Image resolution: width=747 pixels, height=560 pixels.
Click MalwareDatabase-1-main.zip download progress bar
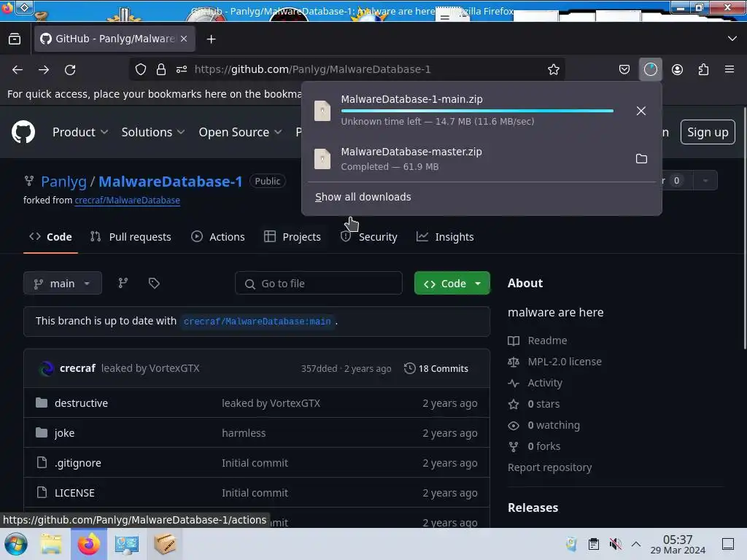tap(477, 111)
